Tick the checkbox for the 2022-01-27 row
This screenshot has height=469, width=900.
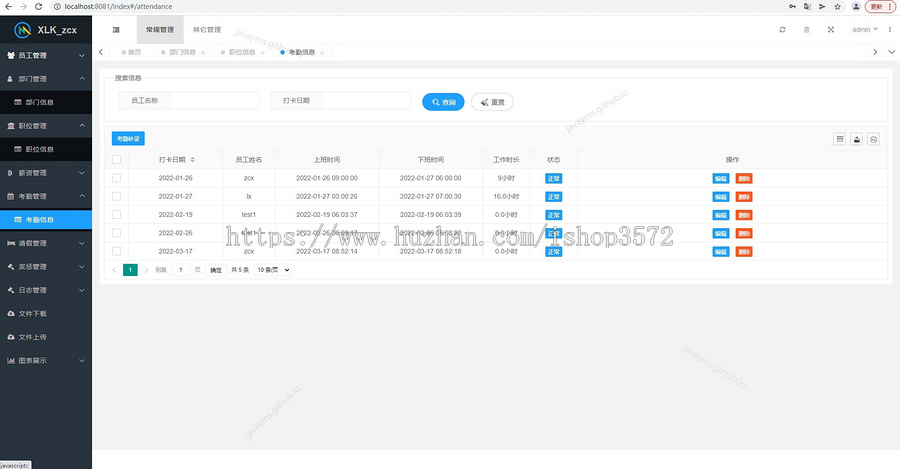pos(117,196)
